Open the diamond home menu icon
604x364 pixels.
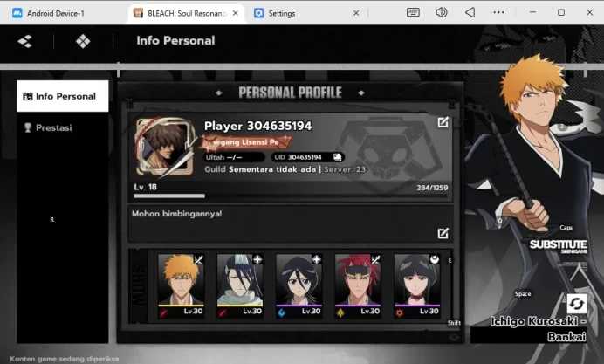(83, 41)
